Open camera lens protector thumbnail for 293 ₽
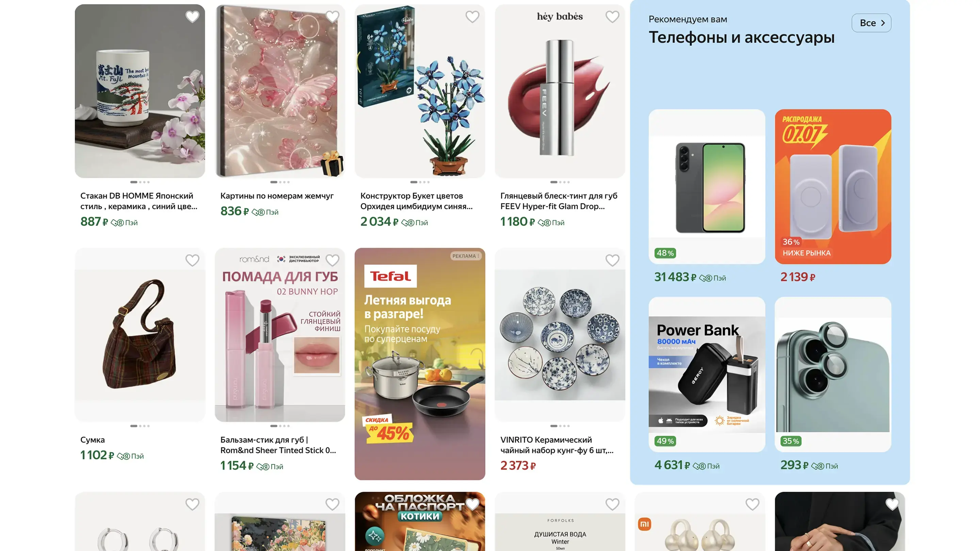 pos(833,374)
